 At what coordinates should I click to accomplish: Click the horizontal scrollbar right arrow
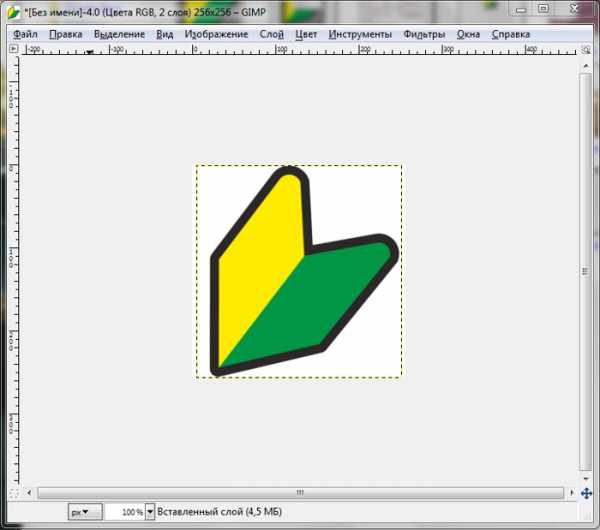tap(572, 493)
